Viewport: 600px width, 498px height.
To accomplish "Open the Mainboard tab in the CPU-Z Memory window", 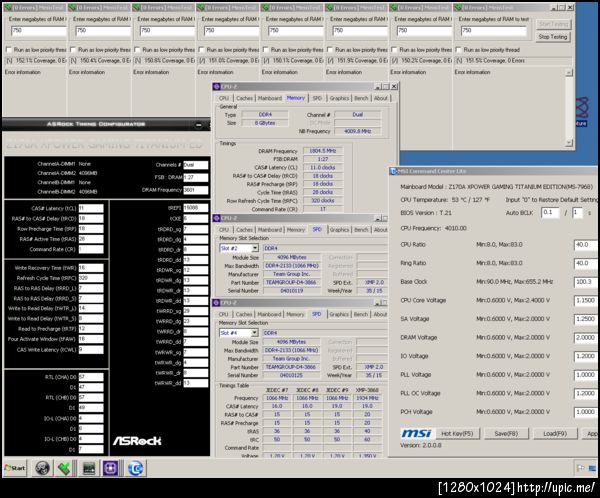I will 270,98.
